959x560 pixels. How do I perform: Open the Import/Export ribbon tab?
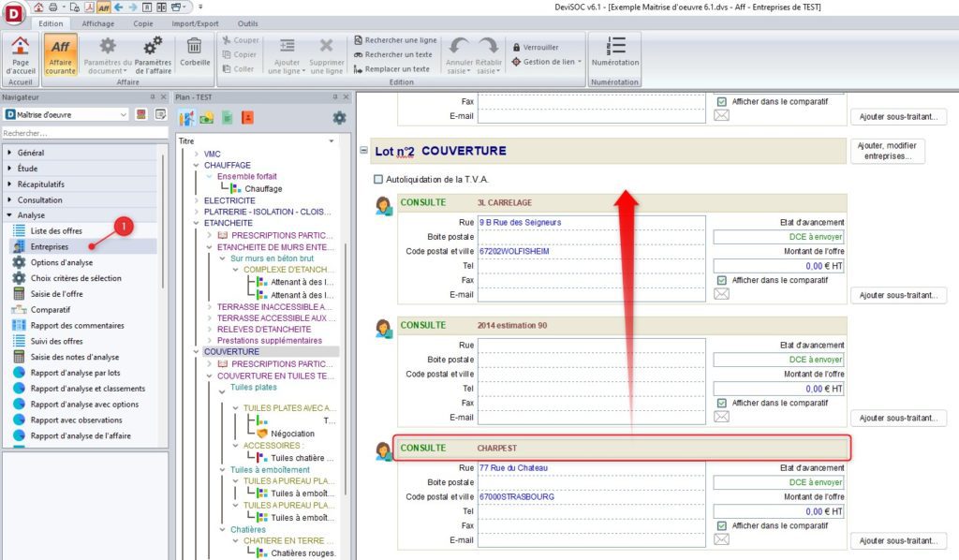click(195, 23)
